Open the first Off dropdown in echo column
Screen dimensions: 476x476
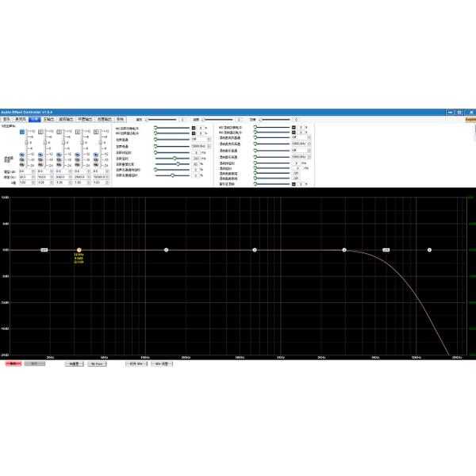tap(199, 139)
